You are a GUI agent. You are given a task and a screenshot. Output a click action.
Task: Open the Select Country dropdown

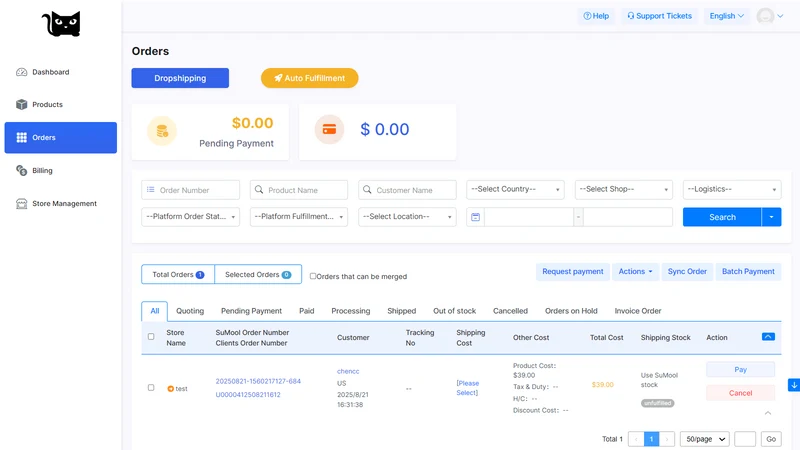pyautogui.click(x=515, y=189)
